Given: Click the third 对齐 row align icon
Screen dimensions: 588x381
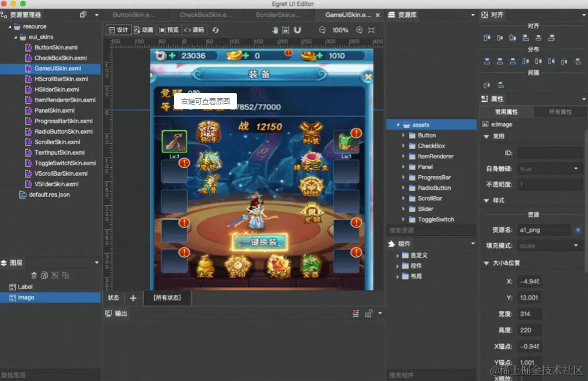Looking at the screenshot, I should click(513, 38).
